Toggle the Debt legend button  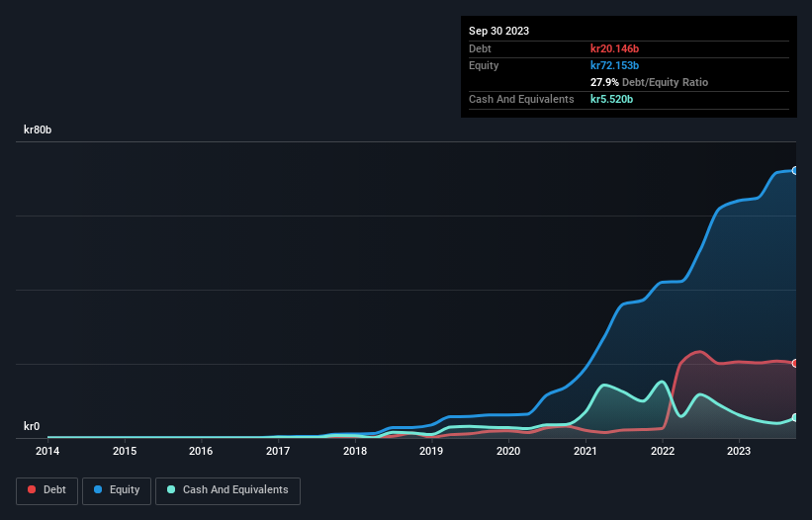tap(46, 490)
